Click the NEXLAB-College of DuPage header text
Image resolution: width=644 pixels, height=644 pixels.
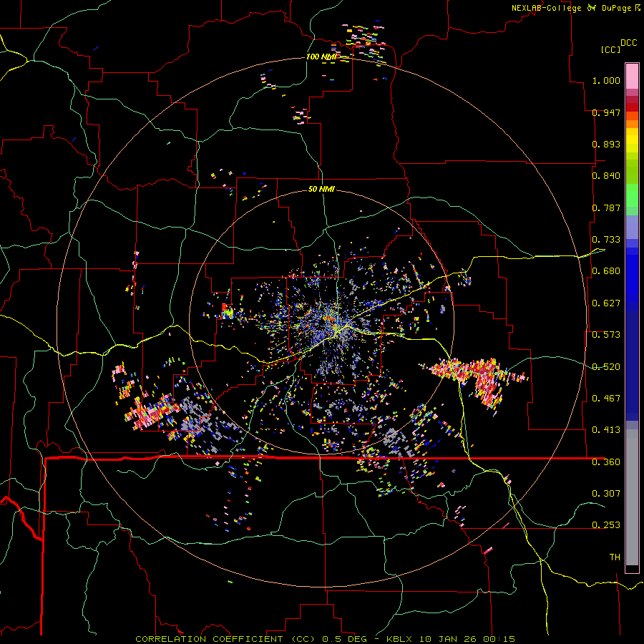point(575,8)
